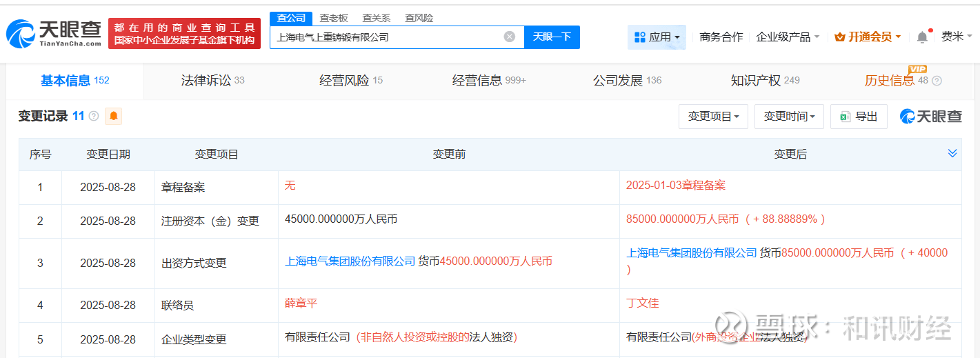Click the red promotional banner 都在用的商业查询工具
This screenshot has width=980, height=358.
coord(184,34)
